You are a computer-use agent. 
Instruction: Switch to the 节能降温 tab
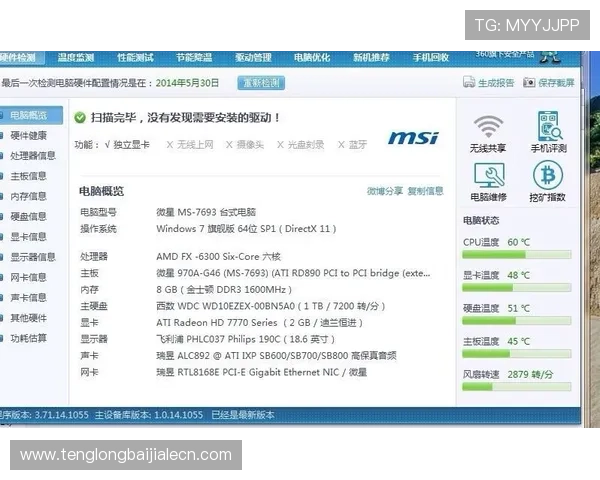pyautogui.click(x=194, y=58)
